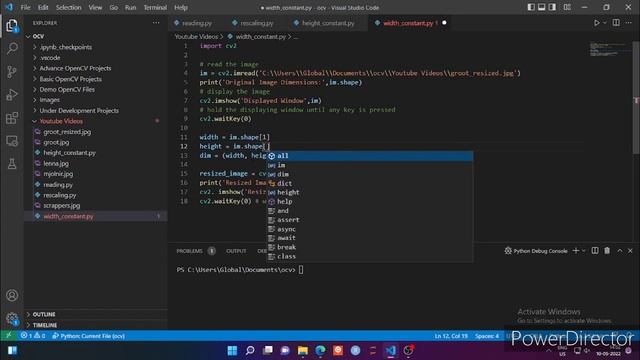Open the Source Control view

(12, 72)
